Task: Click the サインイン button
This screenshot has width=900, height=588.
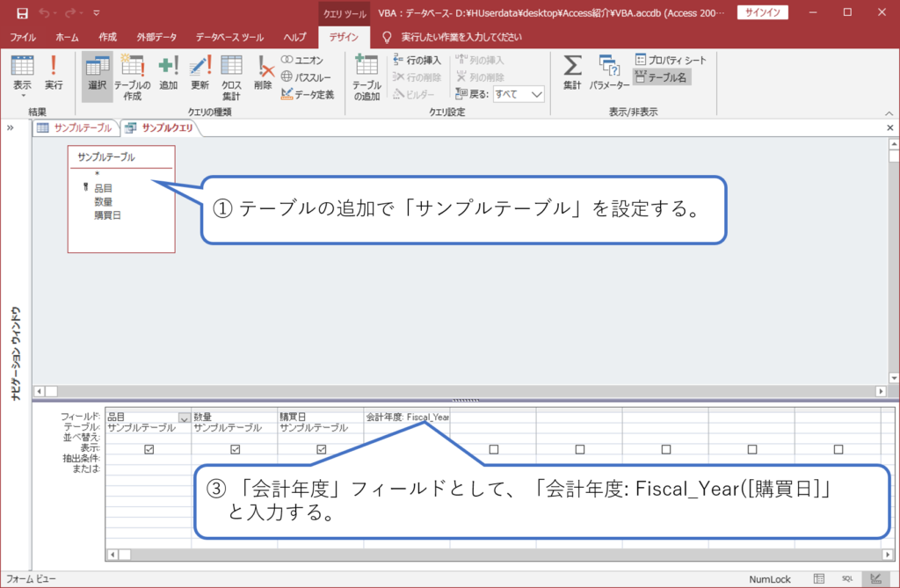Action: pyautogui.click(x=763, y=12)
